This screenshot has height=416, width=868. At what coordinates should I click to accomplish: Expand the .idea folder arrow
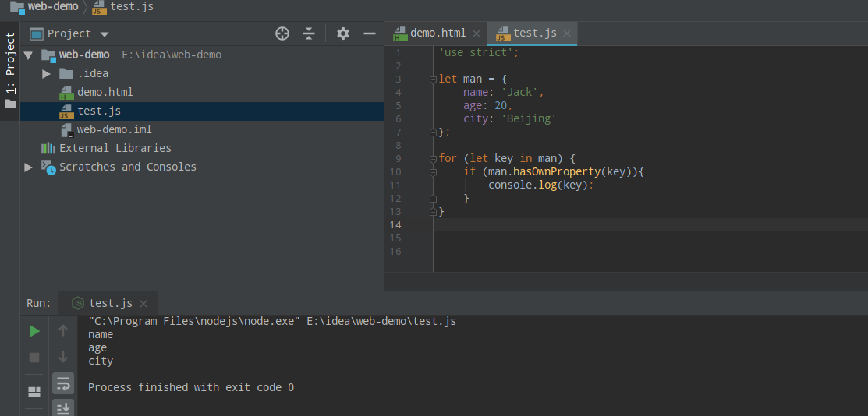pyautogui.click(x=47, y=73)
